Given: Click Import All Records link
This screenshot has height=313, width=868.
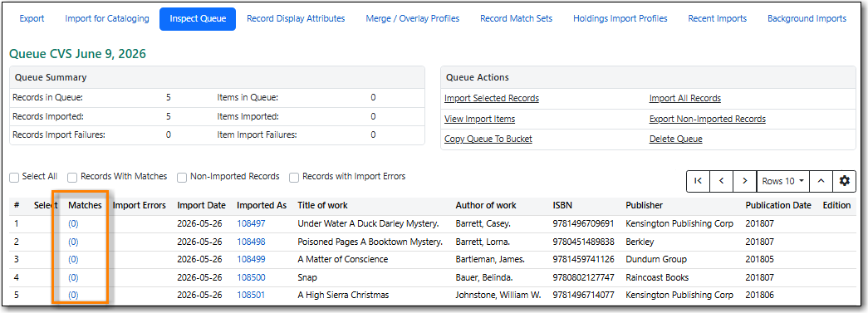Looking at the screenshot, I should coord(684,99).
